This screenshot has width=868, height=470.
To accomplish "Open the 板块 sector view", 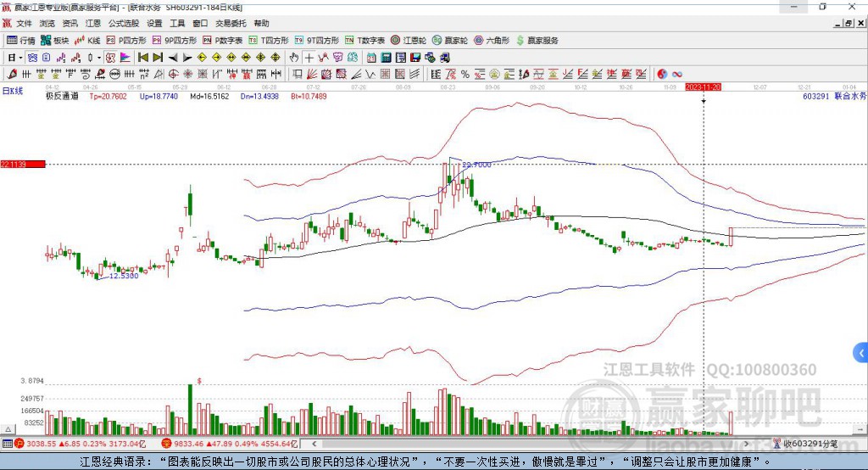I will click(54, 41).
